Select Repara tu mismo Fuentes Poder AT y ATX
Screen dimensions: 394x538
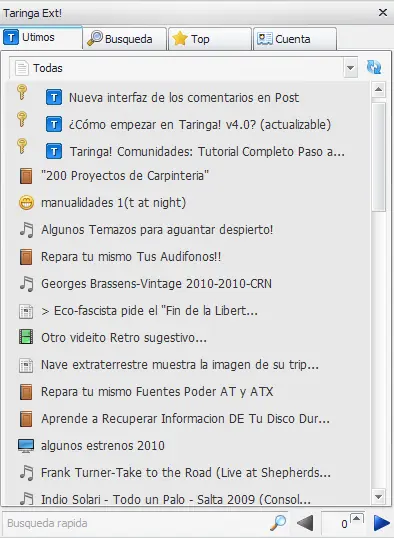coord(157,391)
